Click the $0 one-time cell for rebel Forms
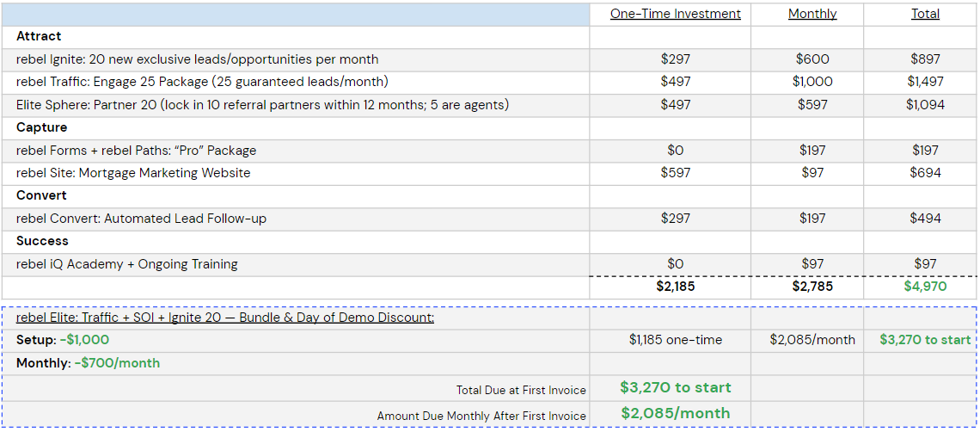 coord(675,151)
